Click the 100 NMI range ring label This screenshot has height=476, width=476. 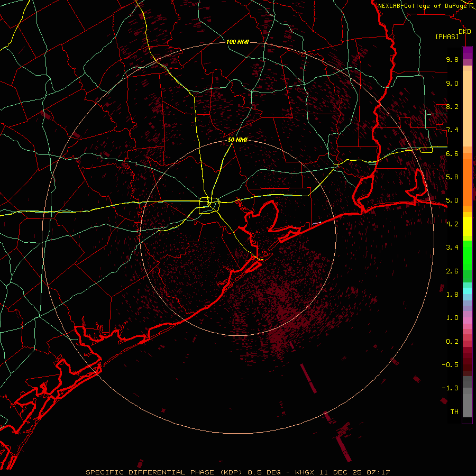click(x=237, y=42)
